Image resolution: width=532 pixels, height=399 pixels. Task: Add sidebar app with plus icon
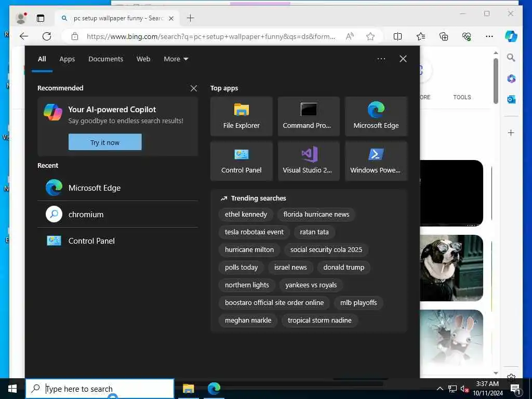coord(511,132)
